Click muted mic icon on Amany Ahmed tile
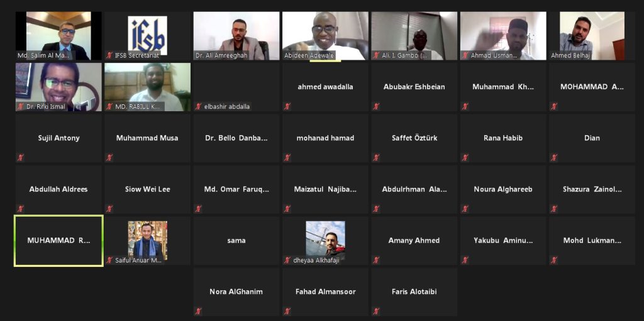 coord(376,260)
